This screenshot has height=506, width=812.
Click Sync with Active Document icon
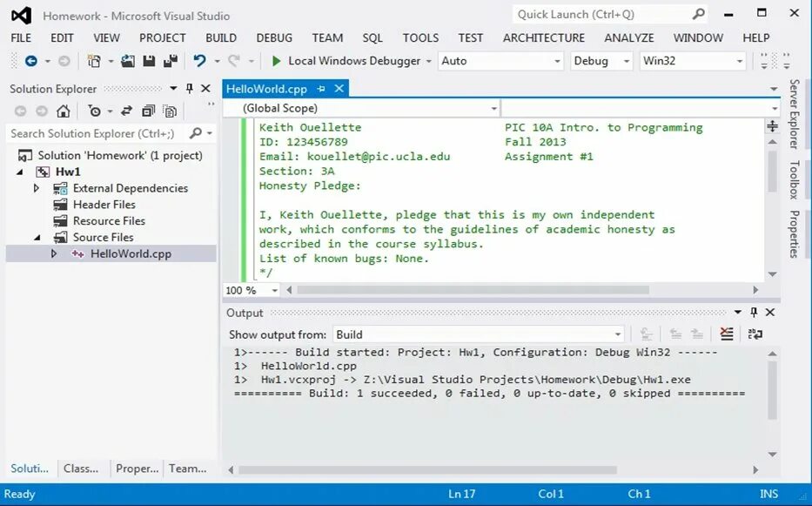click(126, 111)
